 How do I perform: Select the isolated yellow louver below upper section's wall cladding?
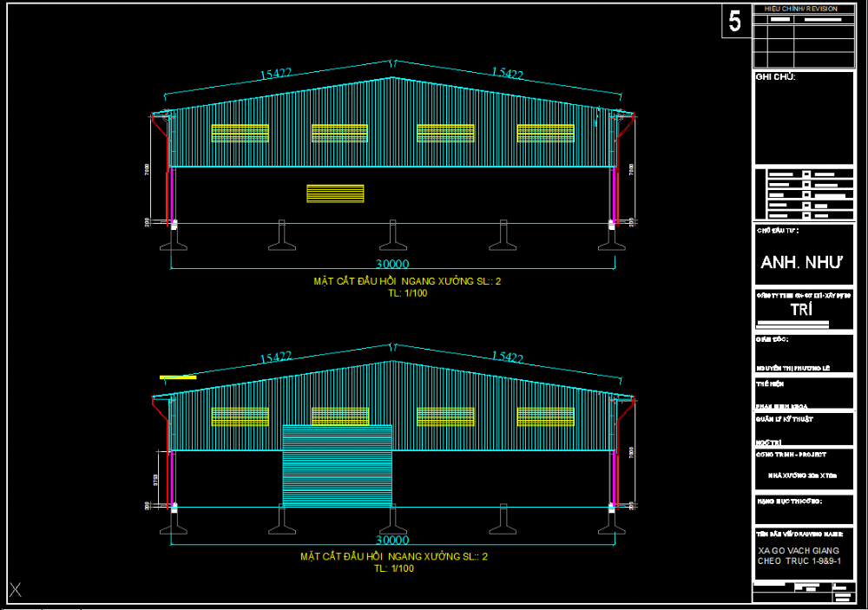coord(335,193)
